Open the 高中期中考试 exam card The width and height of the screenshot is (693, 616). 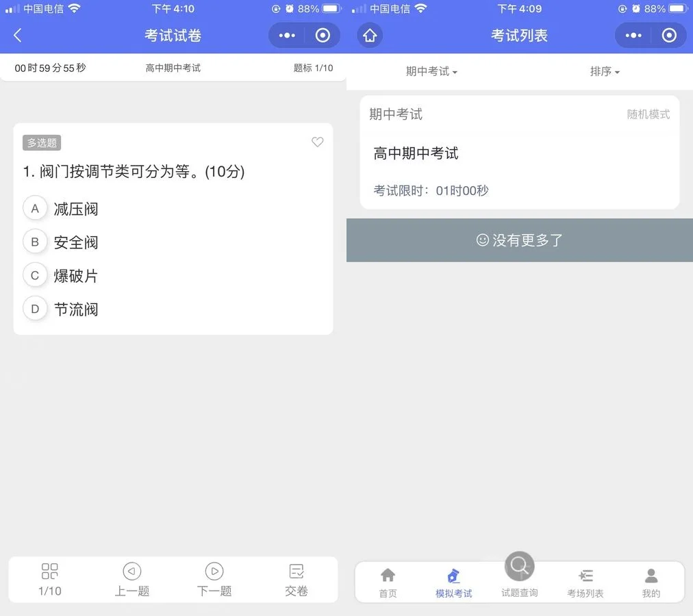[518, 153]
